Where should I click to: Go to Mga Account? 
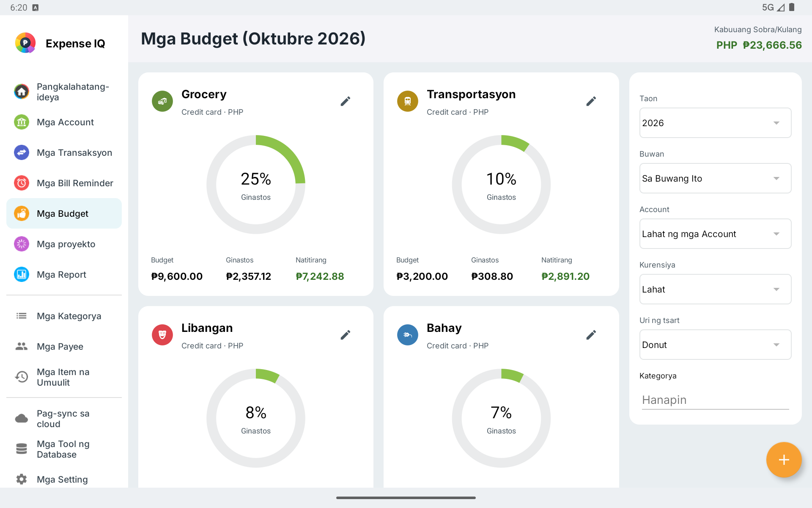click(64, 122)
